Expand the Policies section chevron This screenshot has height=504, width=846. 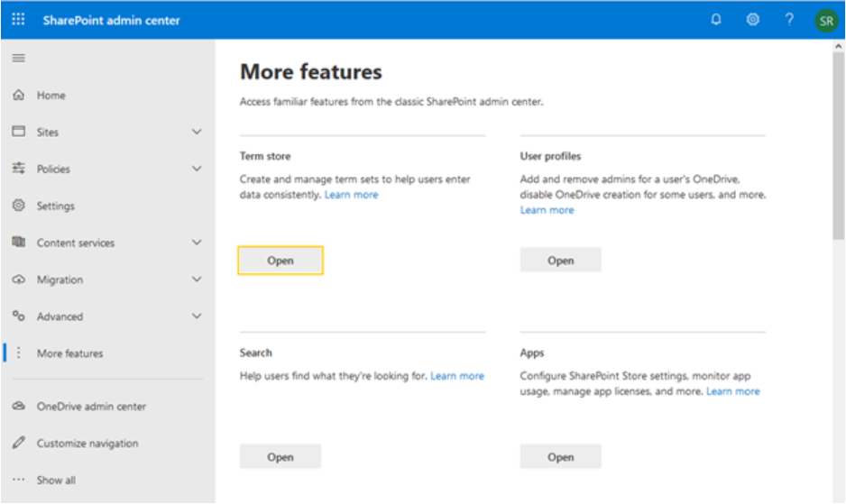click(x=197, y=169)
